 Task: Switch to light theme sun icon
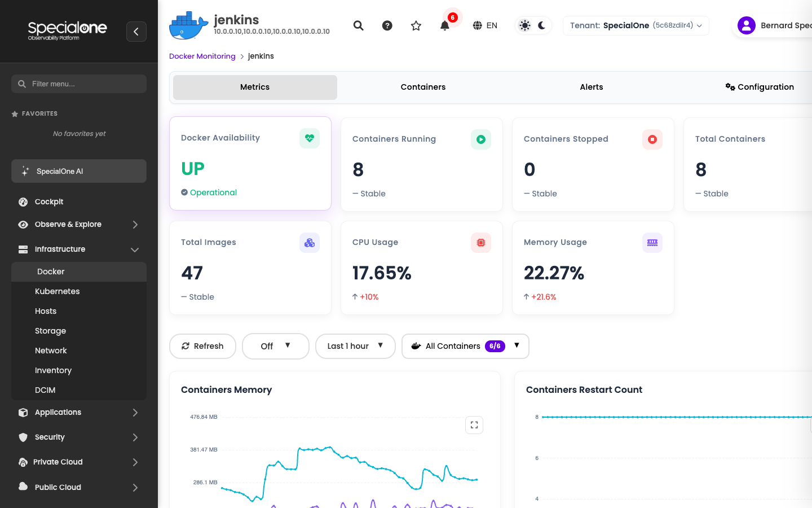pos(525,25)
